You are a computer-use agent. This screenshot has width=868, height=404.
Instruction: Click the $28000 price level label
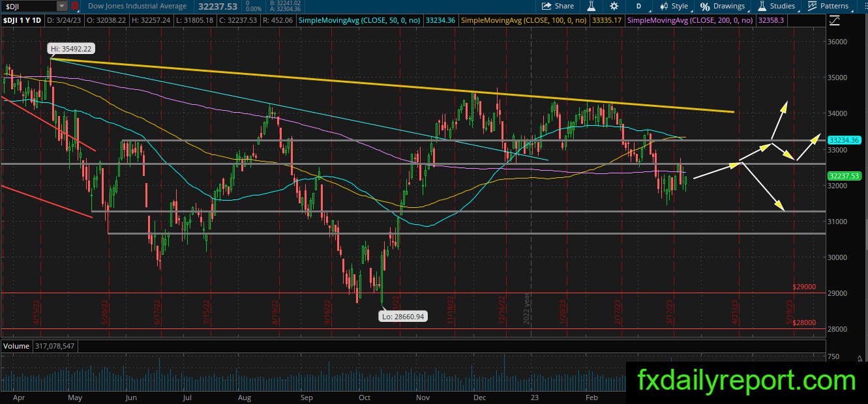(x=803, y=323)
